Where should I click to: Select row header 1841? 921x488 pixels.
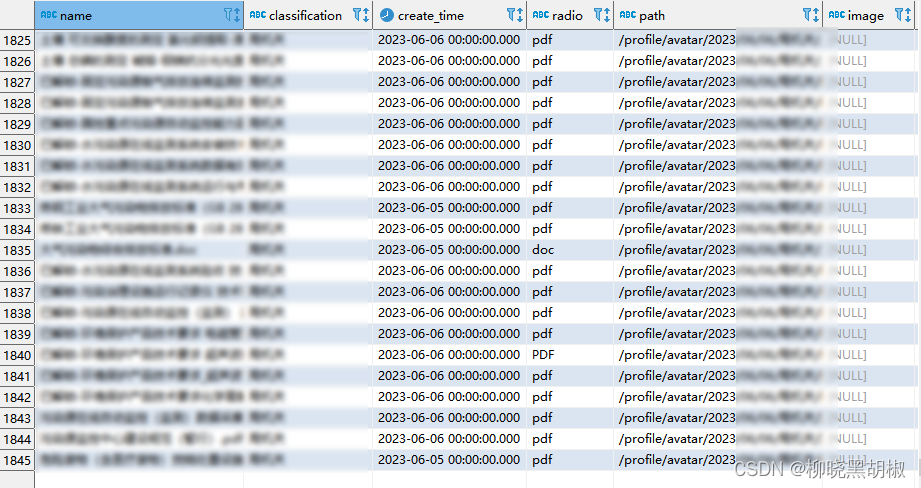(x=17, y=376)
